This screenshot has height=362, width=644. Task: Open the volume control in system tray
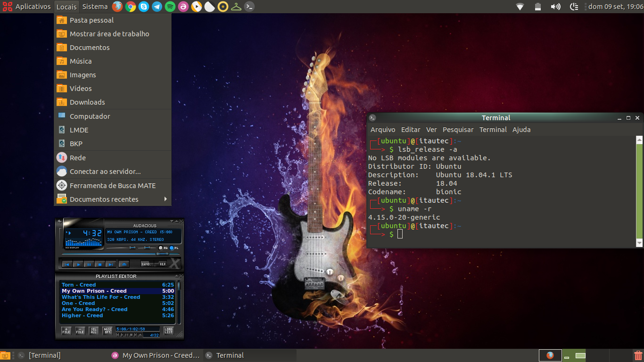point(556,7)
